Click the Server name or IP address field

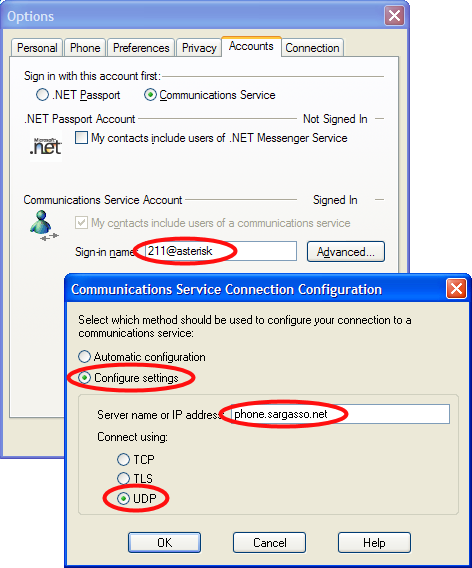340,414
